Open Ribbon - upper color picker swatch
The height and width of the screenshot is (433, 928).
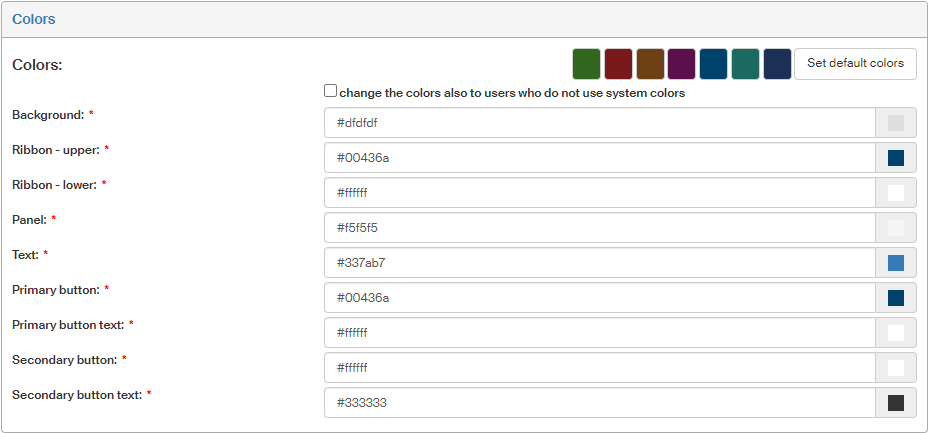896,158
